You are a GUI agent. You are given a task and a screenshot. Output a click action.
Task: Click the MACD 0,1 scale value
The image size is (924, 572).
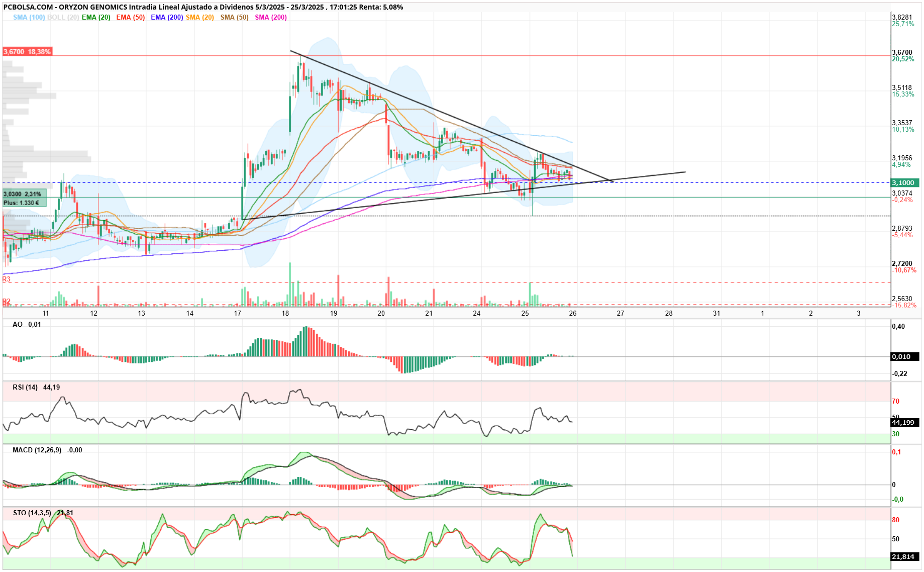(x=896, y=452)
